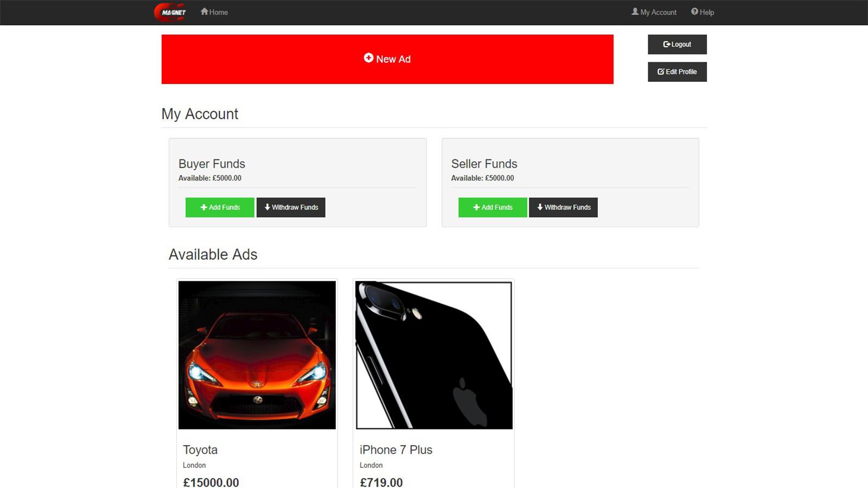Click the My Account heading
The image size is (868, 488).
pos(200,114)
